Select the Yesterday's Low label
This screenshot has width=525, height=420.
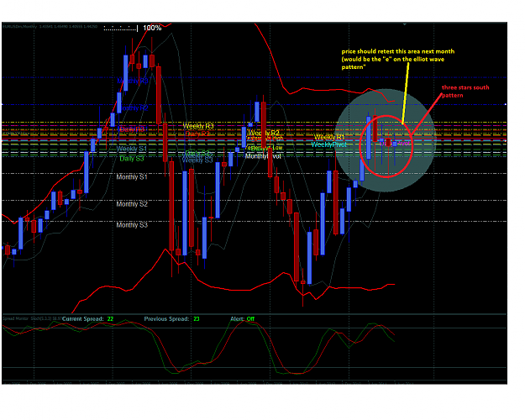coord(264,147)
